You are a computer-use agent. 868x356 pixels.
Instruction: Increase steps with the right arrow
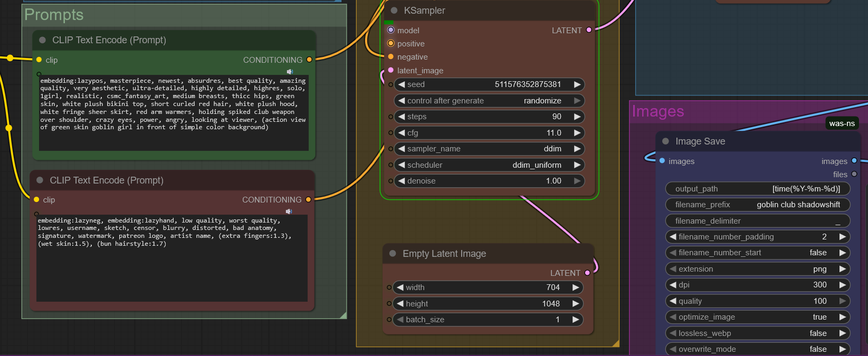tap(577, 117)
